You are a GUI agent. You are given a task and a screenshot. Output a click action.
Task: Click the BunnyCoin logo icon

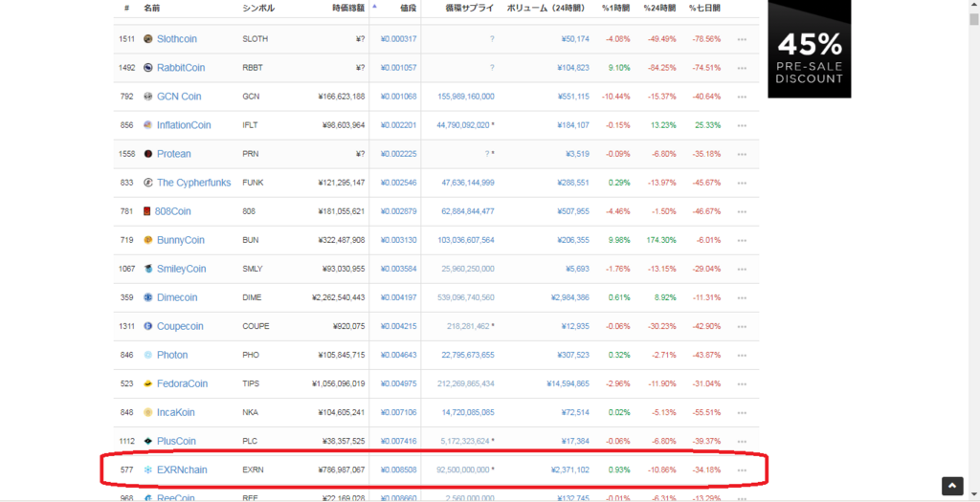click(148, 240)
